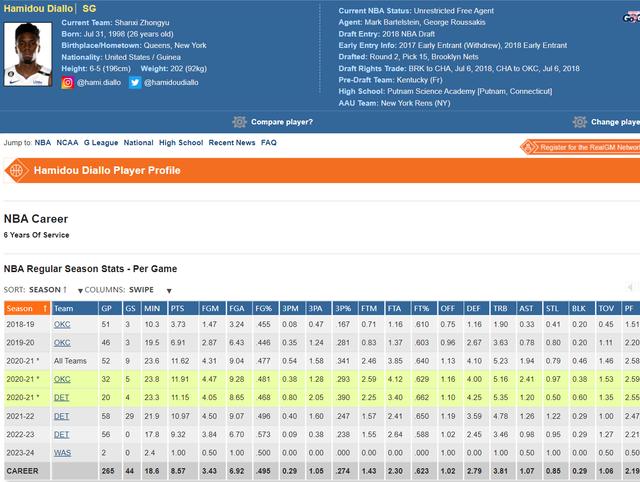Click icon in Register for RealGM button

tap(528, 147)
